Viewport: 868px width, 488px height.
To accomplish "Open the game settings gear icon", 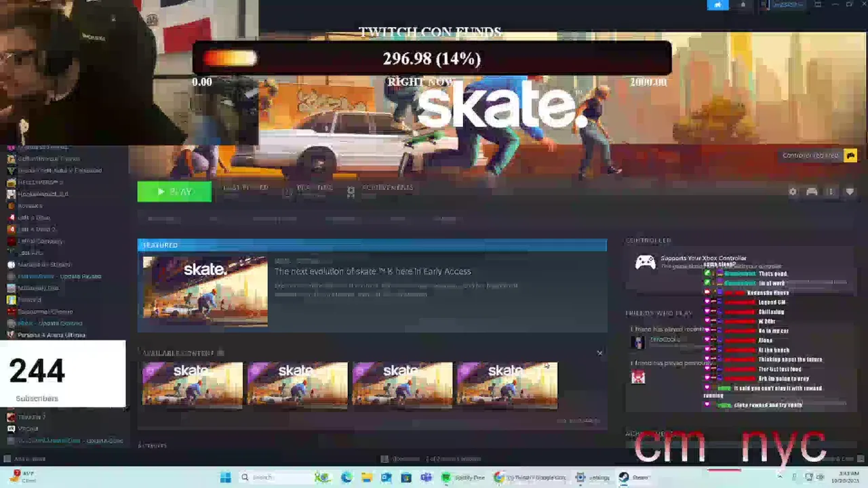I will point(793,192).
